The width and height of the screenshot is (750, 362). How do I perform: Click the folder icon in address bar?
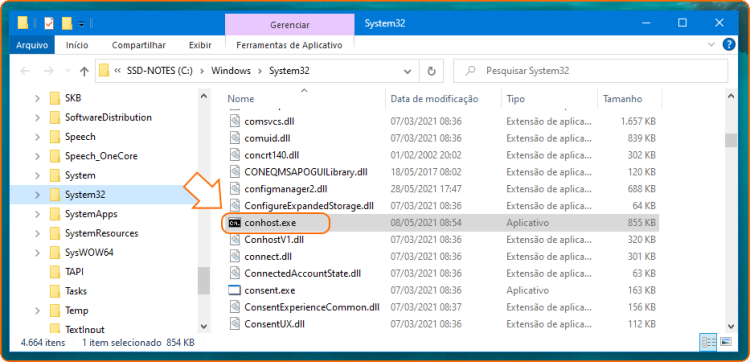[x=104, y=71]
